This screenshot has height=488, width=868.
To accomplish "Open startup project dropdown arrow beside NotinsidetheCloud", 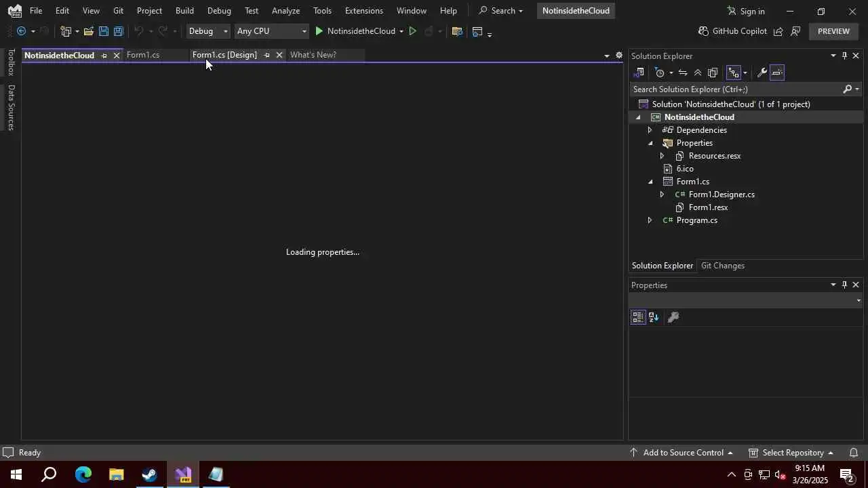I will pos(401,31).
